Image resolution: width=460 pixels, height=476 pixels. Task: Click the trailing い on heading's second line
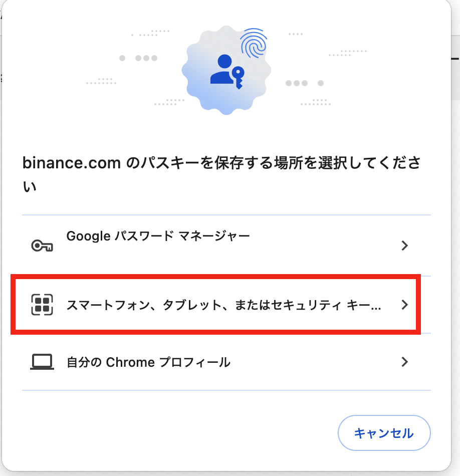(30, 186)
